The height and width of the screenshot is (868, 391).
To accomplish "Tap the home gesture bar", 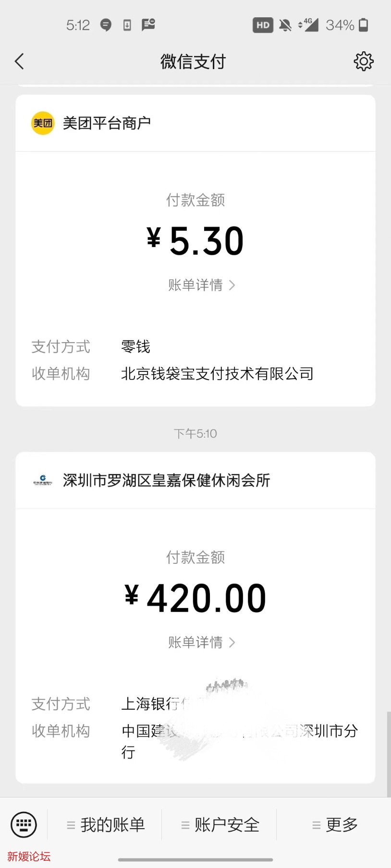I will tap(195, 859).
